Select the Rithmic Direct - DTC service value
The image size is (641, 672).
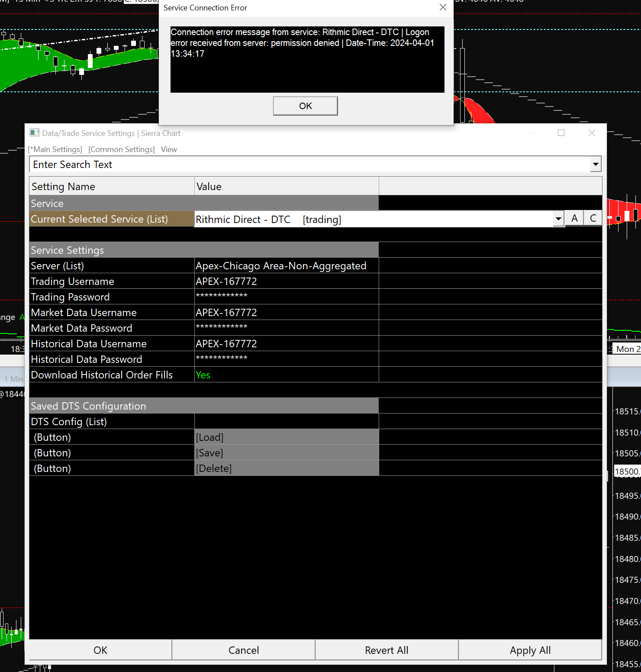click(x=374, y=220)
